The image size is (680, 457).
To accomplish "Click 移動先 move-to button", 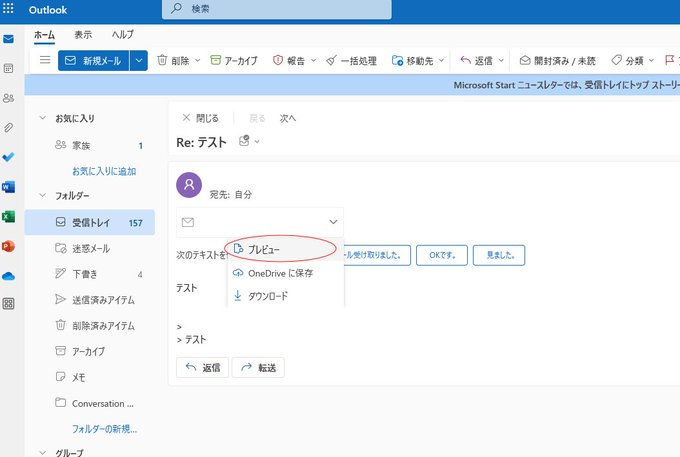I will [412, 60].
